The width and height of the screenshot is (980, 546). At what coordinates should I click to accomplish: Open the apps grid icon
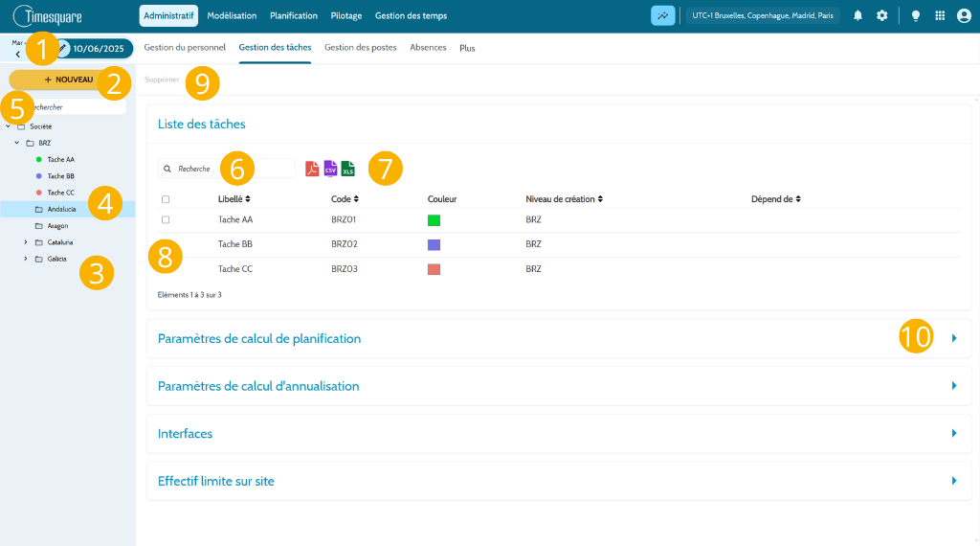[x=940, y=15]
